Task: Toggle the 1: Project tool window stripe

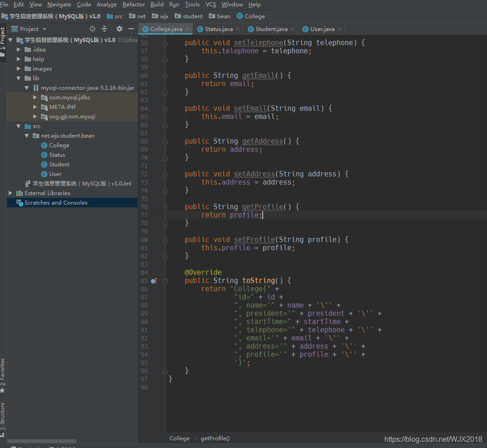Action: pos(2,42)
